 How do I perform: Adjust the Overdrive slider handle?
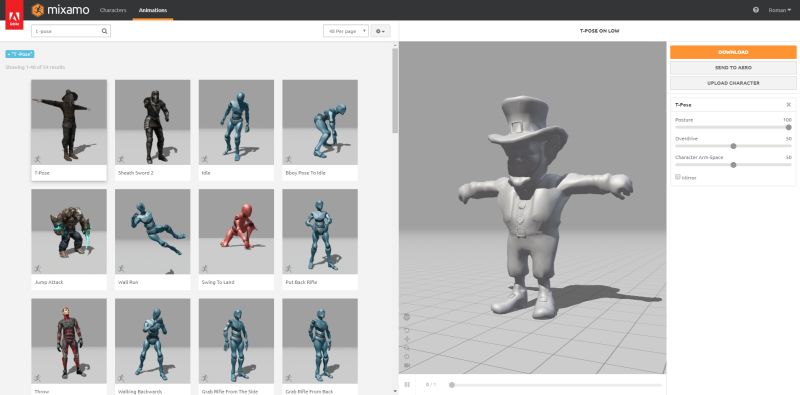point(733,146)
